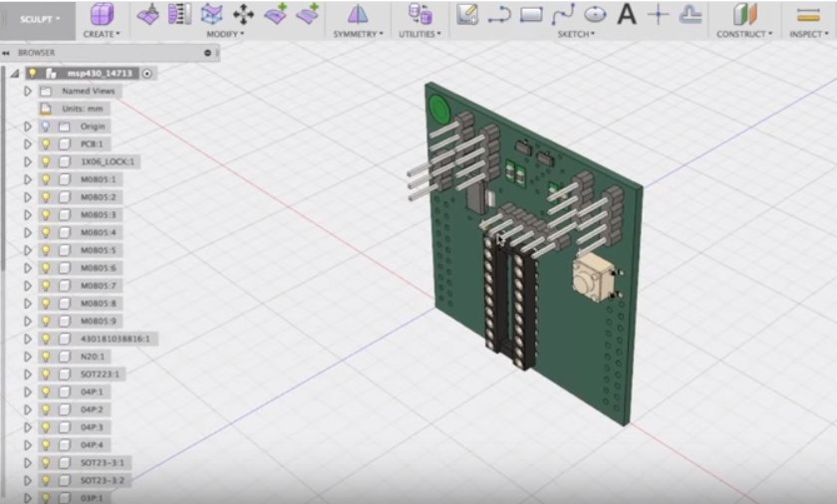The height and width of the screenshot is (504, 837).
Task: Toggle visibility bulb of msp430_14713 root
Action: click(x=33, y=73)
